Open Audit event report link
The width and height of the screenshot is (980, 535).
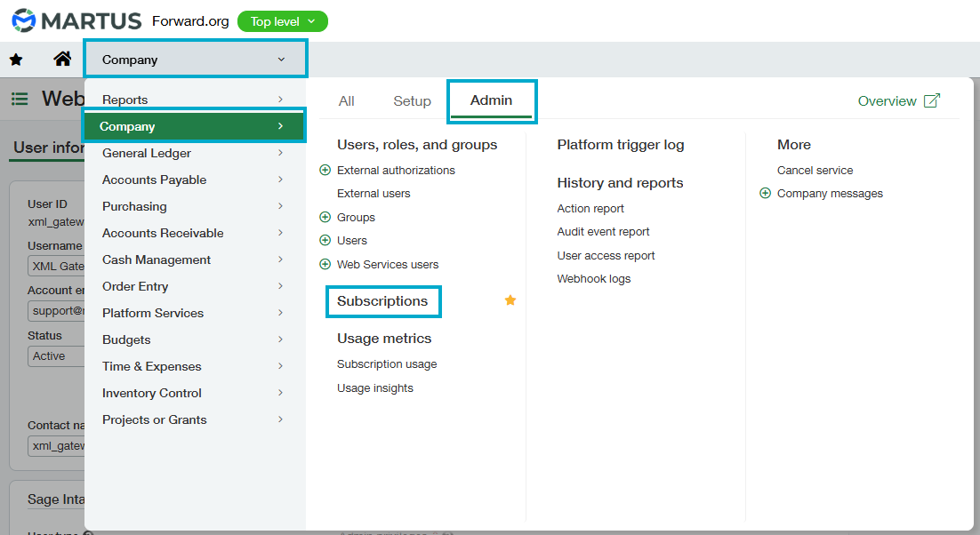click(603, 232)
